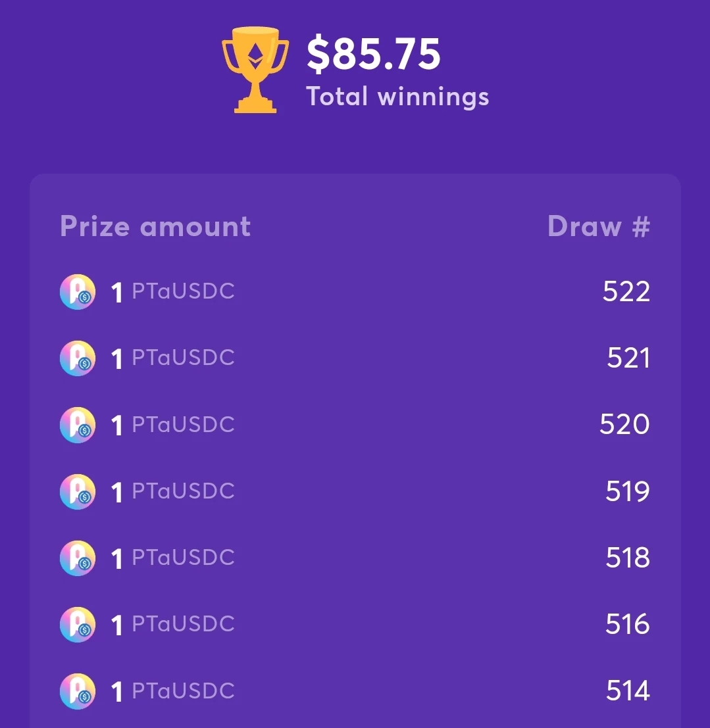The width and height of the screenshot is (710, 728).
Task: Click the $85.75 total winnings amount
Action: pyautogui.click(x=374, y=55)
